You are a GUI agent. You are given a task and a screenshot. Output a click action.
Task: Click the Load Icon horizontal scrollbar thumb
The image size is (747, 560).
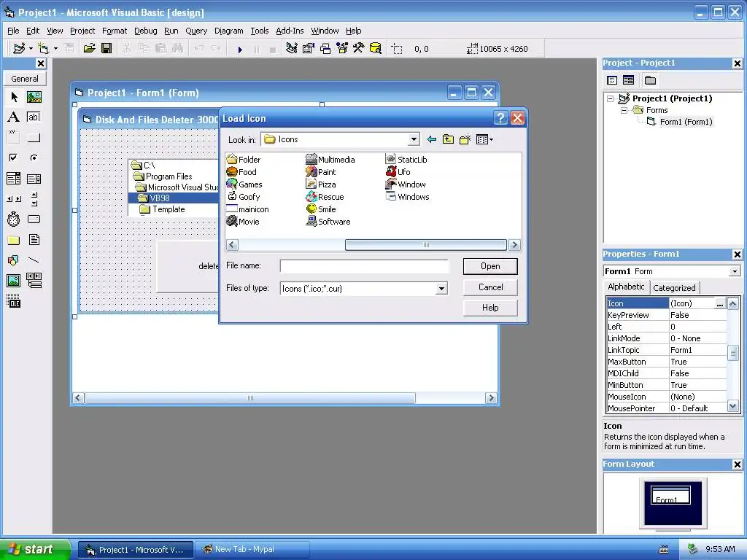coord(426,245)
